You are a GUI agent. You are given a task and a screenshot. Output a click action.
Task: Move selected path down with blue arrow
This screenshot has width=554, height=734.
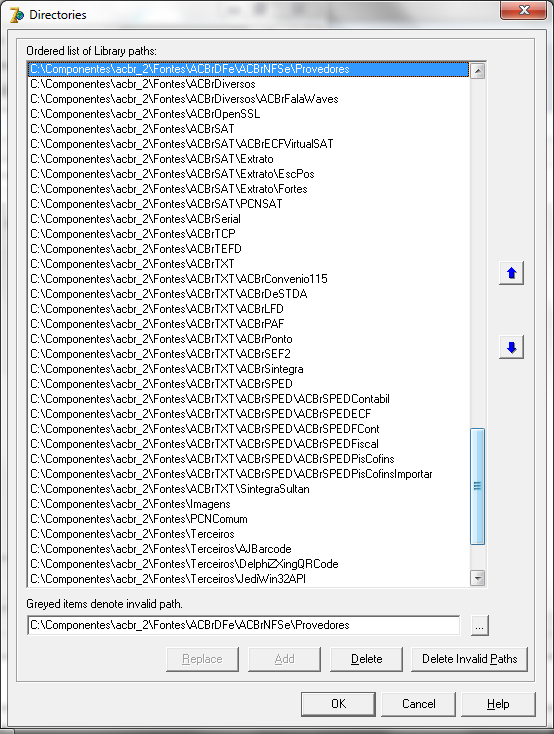pyautogui.click(x=511, y=347)
